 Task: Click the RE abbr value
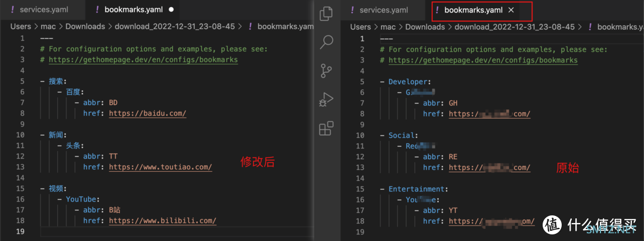tap(453, 156)
